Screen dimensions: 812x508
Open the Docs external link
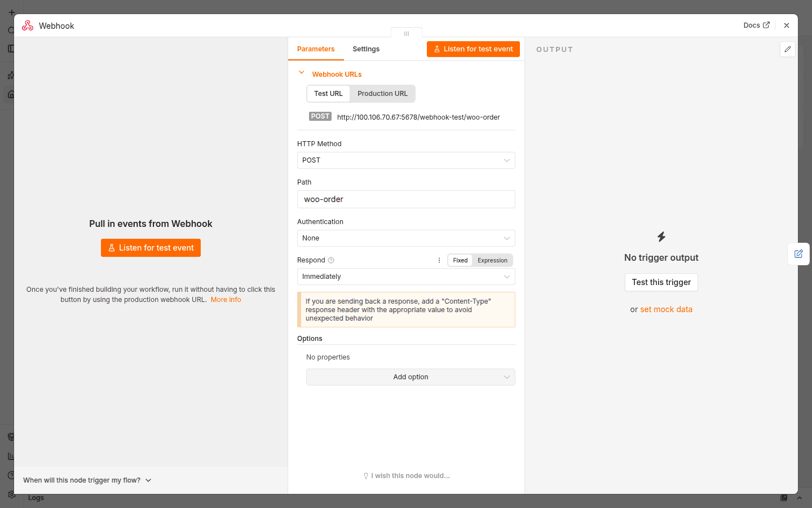756,25
